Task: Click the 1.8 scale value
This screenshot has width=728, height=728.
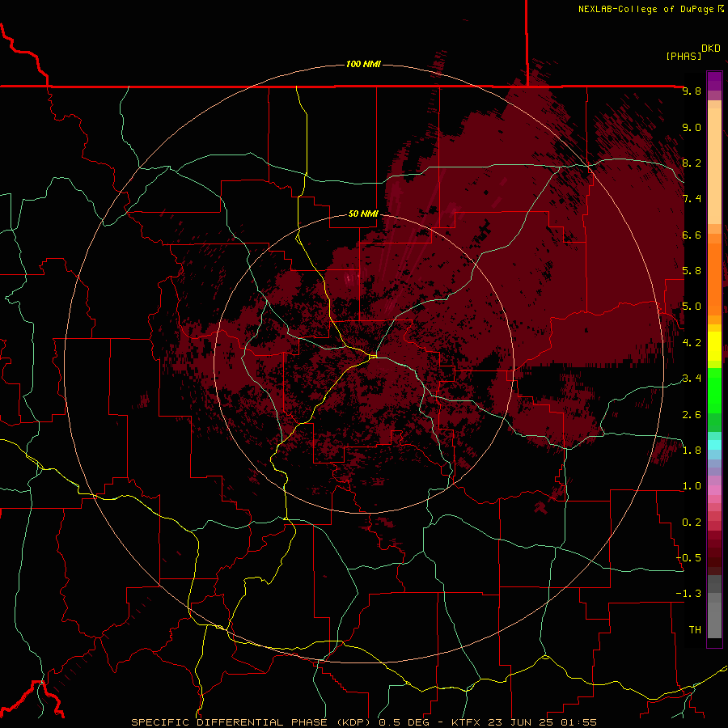Action: pyautogui.click(x=692, y=451)
